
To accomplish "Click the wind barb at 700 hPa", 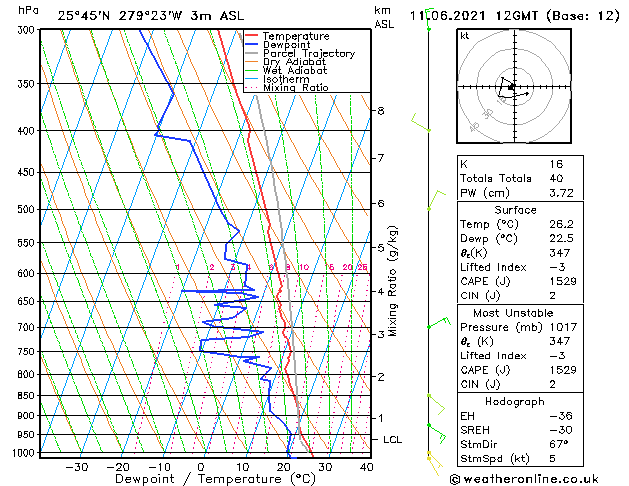I will coord(439,323).
